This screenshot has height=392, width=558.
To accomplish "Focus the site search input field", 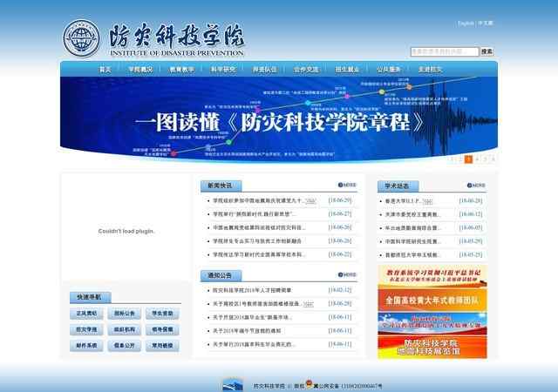I will click(x=445, y=51).
